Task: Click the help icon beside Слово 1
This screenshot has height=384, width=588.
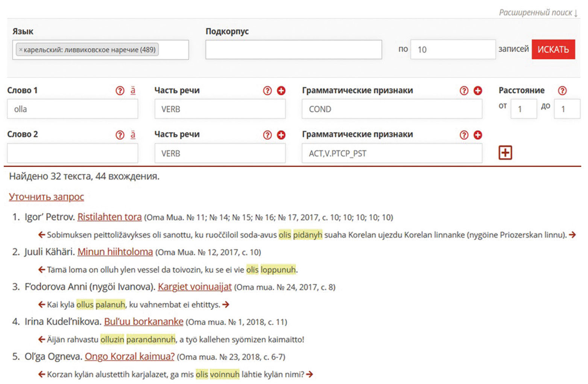Action: tap(120, 91)
